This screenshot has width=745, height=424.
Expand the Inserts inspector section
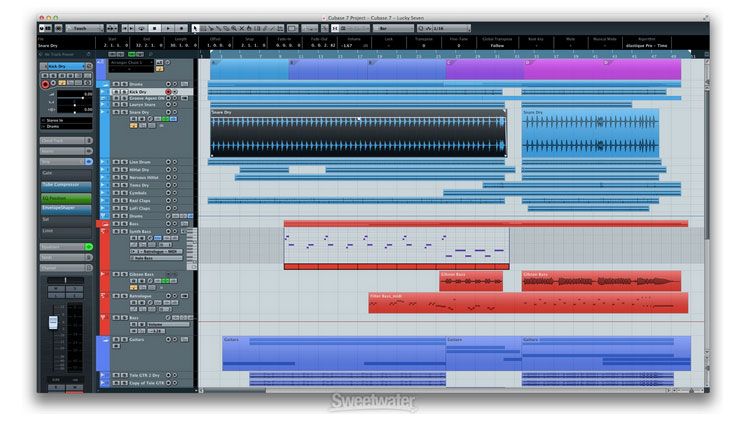click(66, 151)
